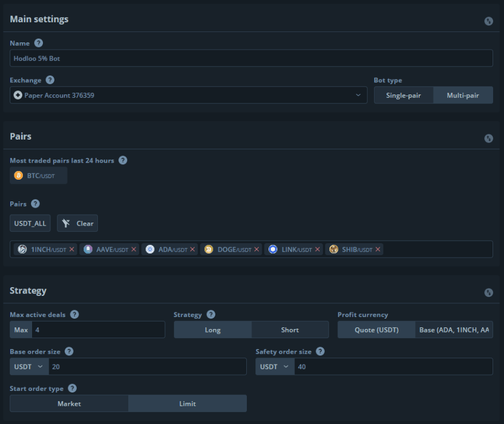This screenshot has width=504, height=424.
Task: Open Base order size USDT currency dropdown
Action: [29, 367]
